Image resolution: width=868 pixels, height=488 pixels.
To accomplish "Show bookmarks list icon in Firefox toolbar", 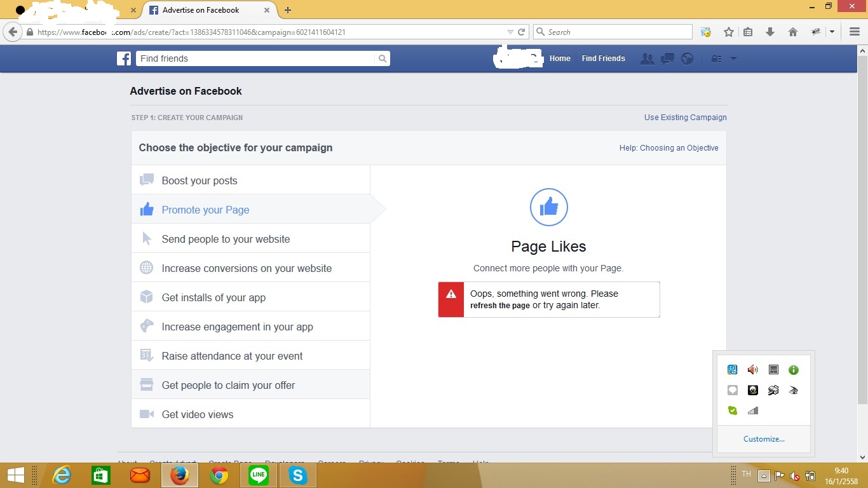I will (x=748, y=32).
